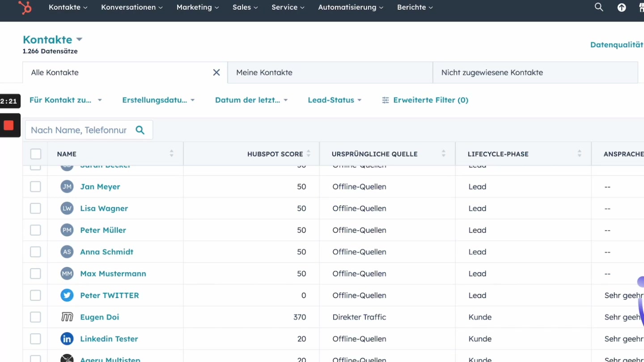Click the LinkedIn icon beside Linkedin Tester
This screenshot has height=362, width=644.
(x=67, y=339)
